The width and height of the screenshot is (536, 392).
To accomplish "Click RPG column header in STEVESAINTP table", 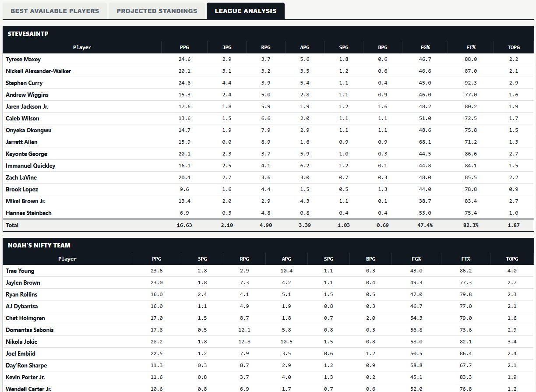I will click(265, 47).
